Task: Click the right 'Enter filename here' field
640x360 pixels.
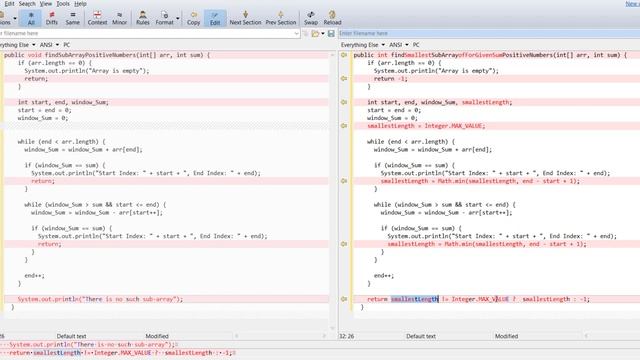Action: [x=489, y=33]
